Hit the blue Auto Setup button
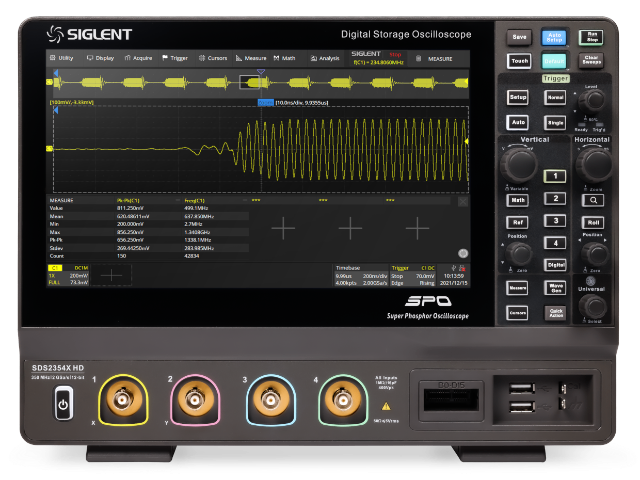This screenshot has height=480, width=640. point(554,38)
